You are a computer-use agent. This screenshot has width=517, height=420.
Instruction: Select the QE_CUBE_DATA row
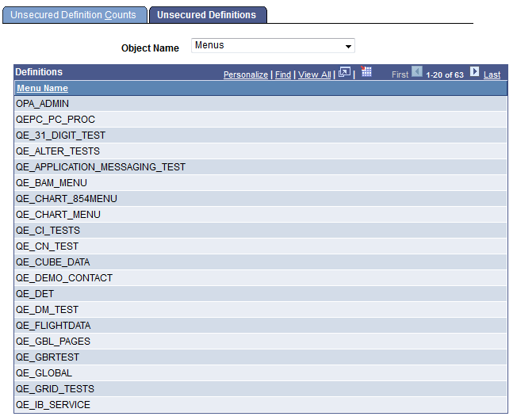tap(260, 262)
